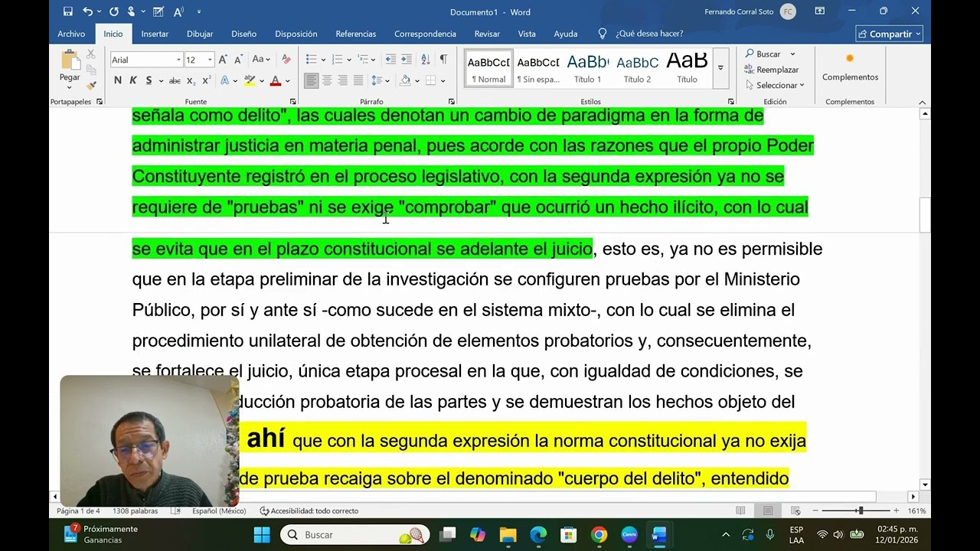Open the Archivo tab

(71, 34)
